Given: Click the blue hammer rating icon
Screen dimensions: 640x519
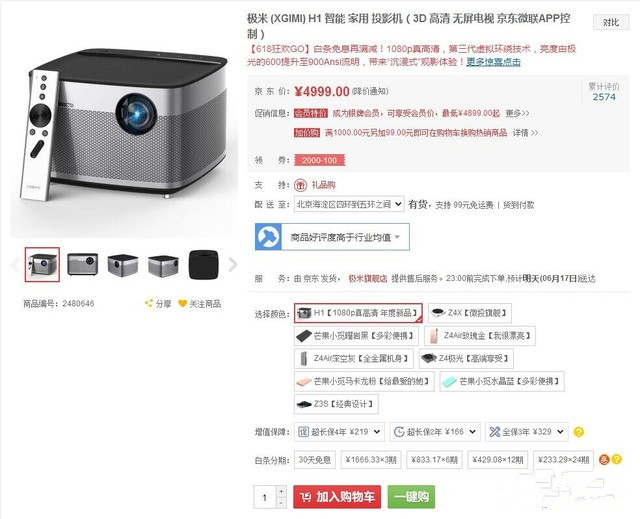Looking at the screenshot, I should [x=268, y=237].
